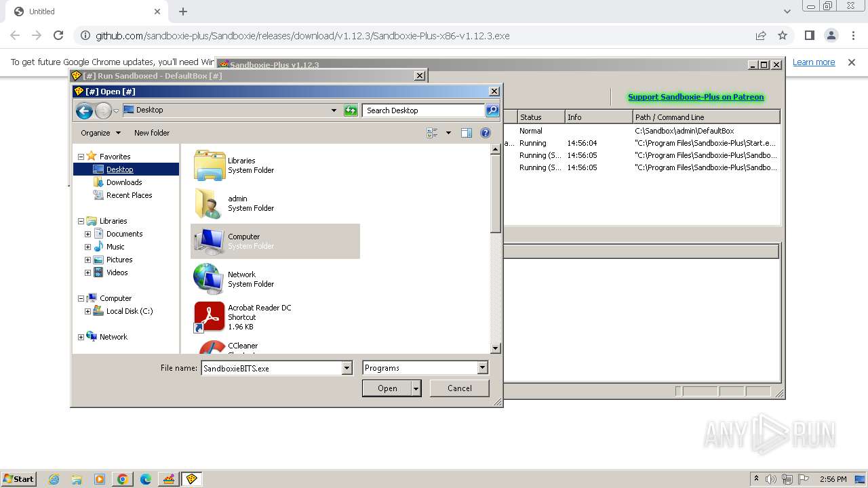Open the Chrome profile avatar icon

(831, 35)
